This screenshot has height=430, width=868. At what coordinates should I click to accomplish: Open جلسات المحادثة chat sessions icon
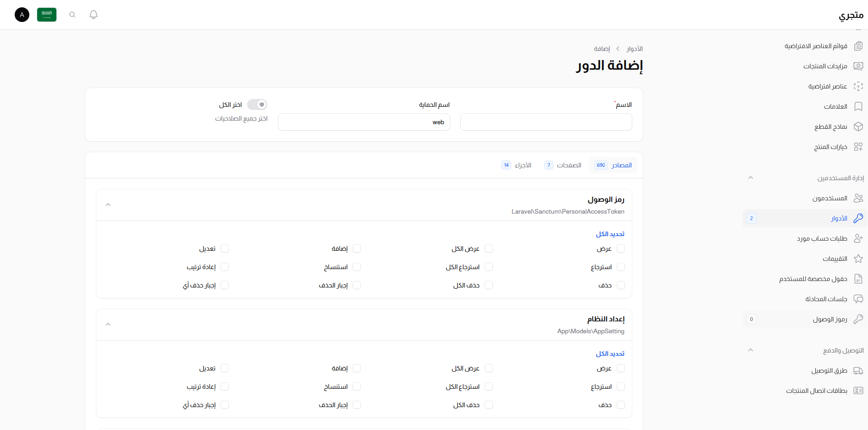click(x=858, y=298)
